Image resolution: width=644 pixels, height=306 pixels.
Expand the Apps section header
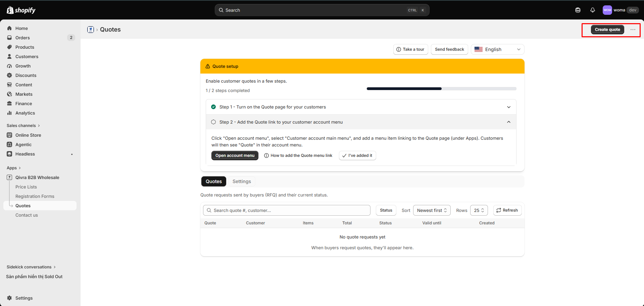[x=14, y=168]
